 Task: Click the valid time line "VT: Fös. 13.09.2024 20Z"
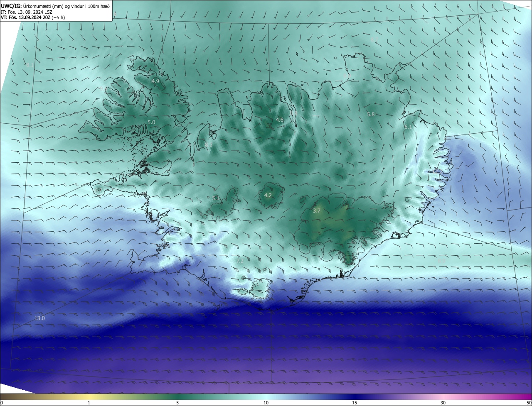coord(26,17)
